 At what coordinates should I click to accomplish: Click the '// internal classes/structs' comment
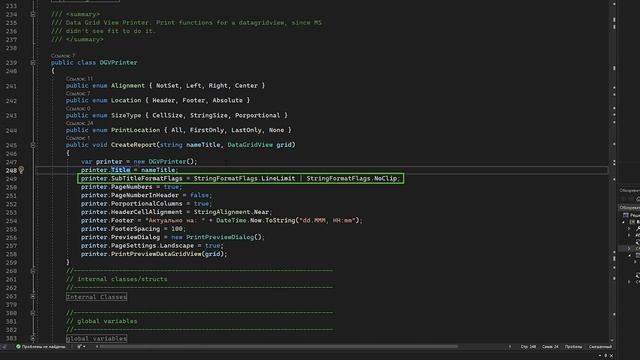tap(116, 279)
